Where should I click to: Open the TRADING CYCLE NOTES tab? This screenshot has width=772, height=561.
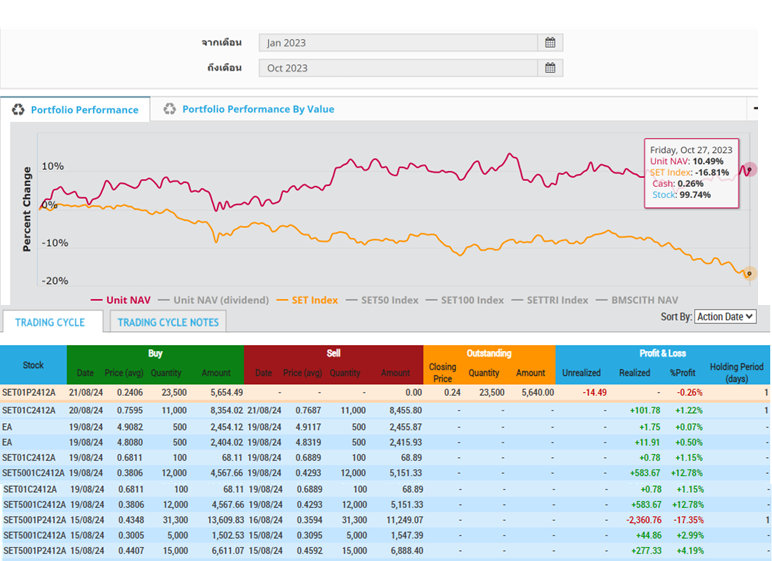click(x=168, y=322)
